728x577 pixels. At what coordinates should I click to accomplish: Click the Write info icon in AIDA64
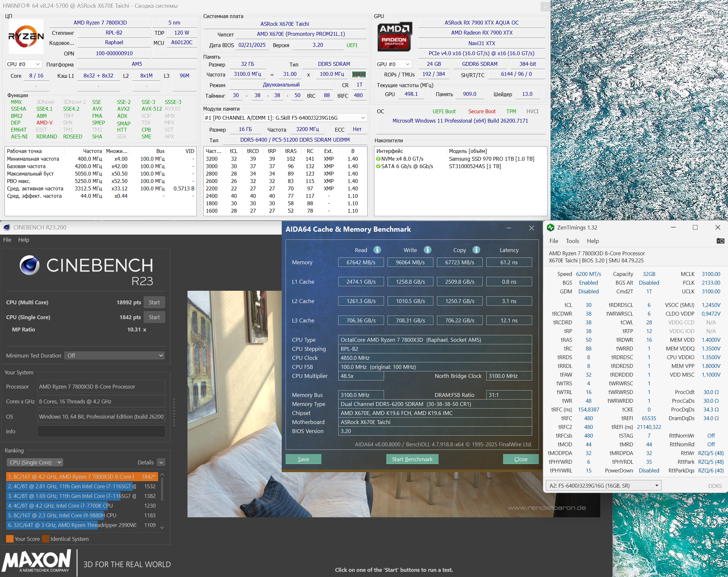coord(428,250)
